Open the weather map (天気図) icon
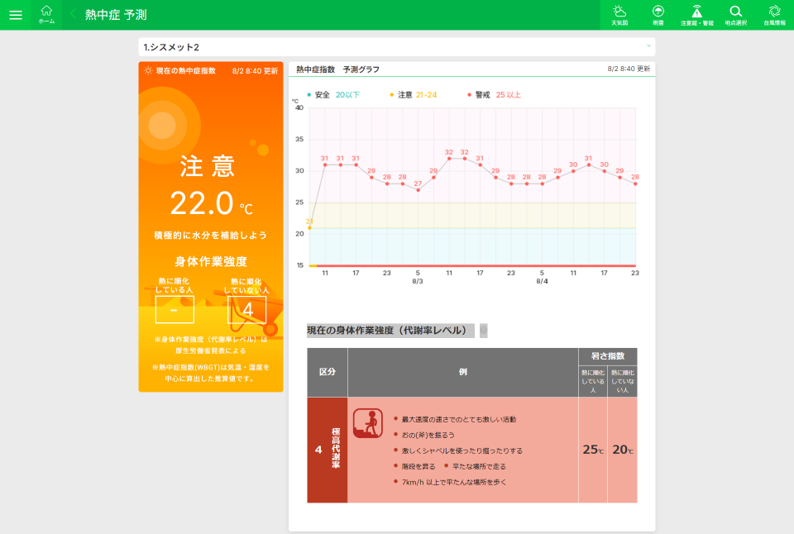Screen dimensions: 794x534 (619, 15)
